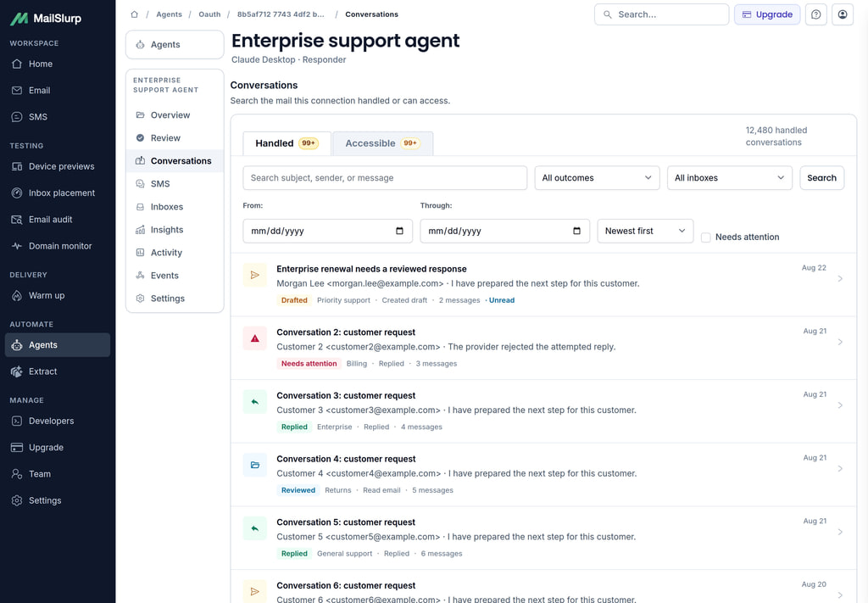Click folder icon on Conversation 4
Image resolution: width=868 pixels, height=603 pixels.
click(254, 465)
